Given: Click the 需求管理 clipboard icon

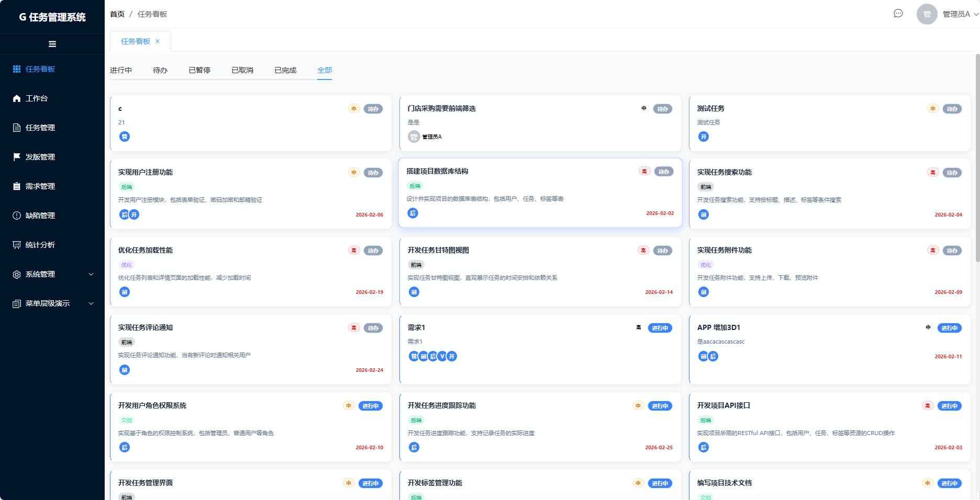Looking at the screenshot, I should pos(17,186).
